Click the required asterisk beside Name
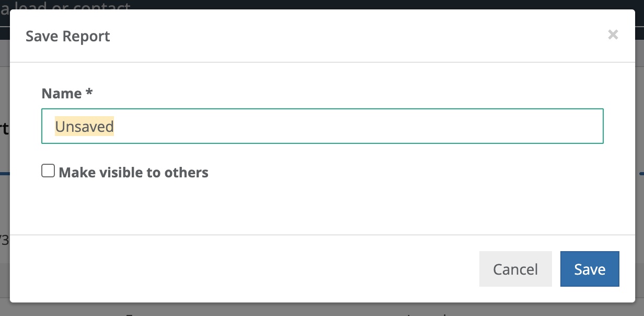 (89, 93)
